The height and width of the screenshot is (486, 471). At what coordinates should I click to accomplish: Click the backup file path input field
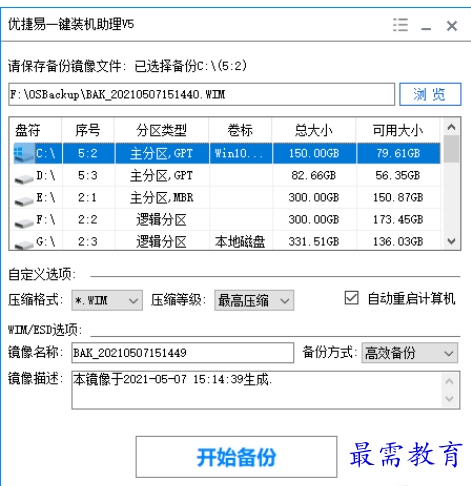[202, 95]
